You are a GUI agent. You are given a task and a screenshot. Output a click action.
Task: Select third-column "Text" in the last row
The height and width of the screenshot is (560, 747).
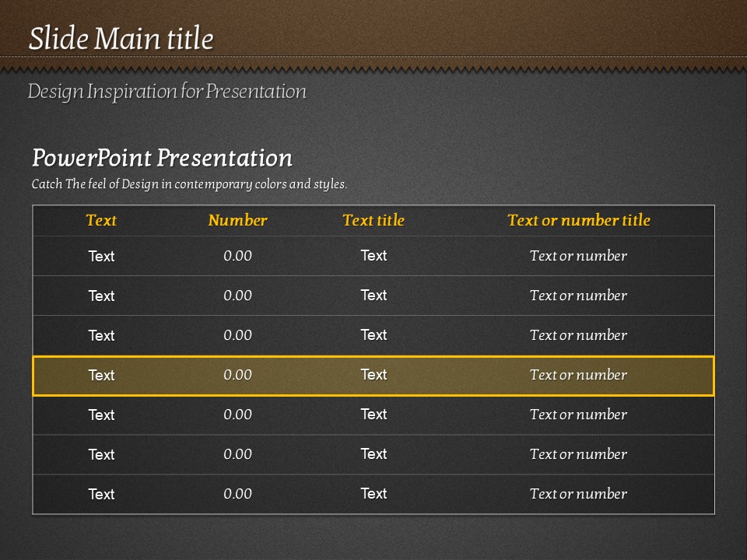coord(373,494)
